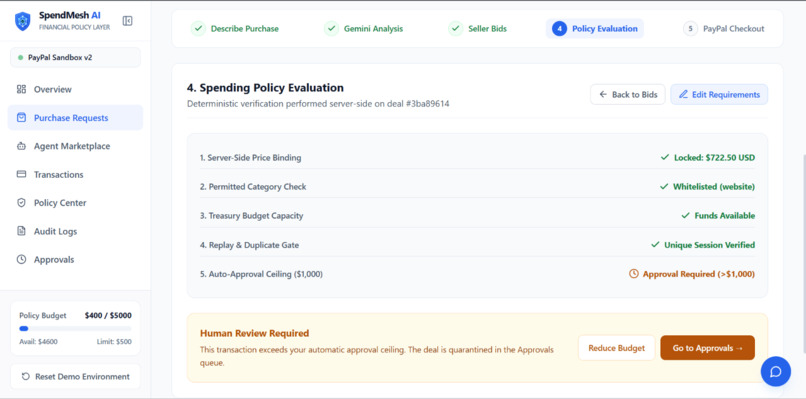Click the Agent Marketplace robot icon
Viewport: 806px width, 399px height.
click(21, 146)
